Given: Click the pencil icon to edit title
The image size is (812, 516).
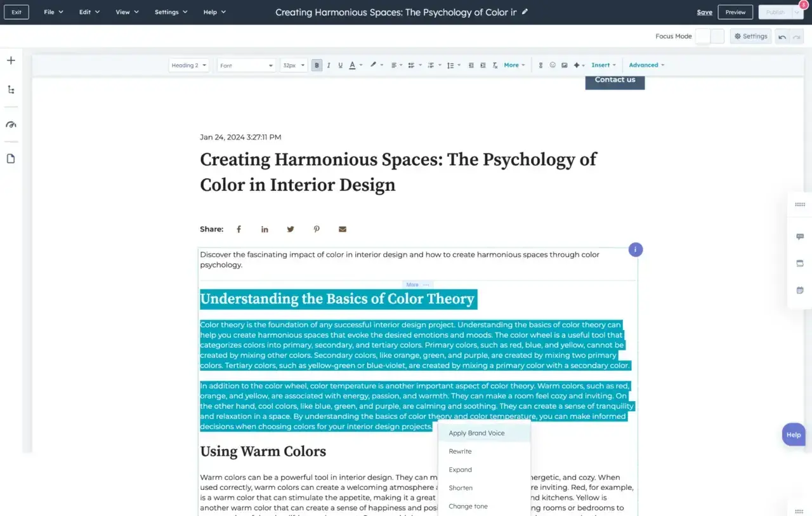Looking at the screenshot, I should [x=525, y=12].
